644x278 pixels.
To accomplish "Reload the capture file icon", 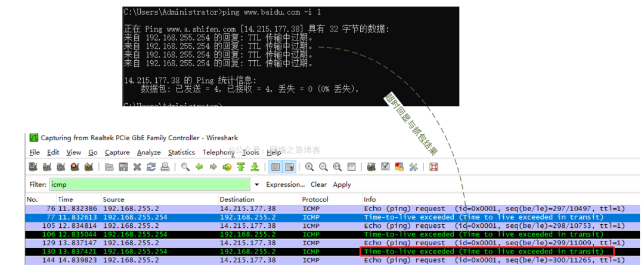I will (151, 166).
